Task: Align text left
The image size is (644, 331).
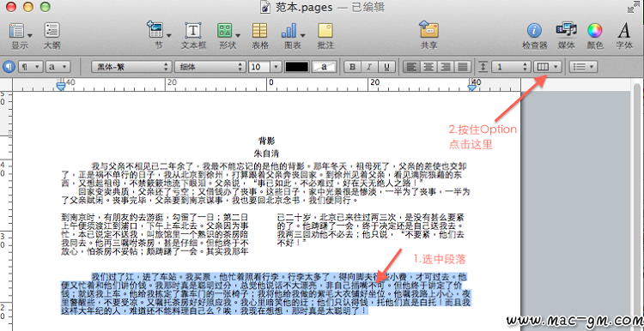Action: (410, 67)
